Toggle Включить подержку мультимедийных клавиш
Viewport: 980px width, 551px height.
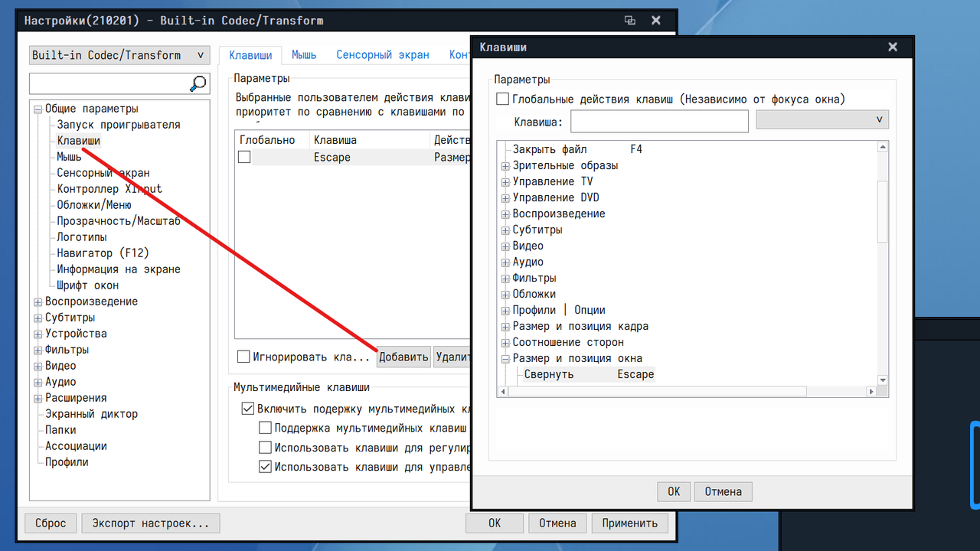[x=248, y=409]
